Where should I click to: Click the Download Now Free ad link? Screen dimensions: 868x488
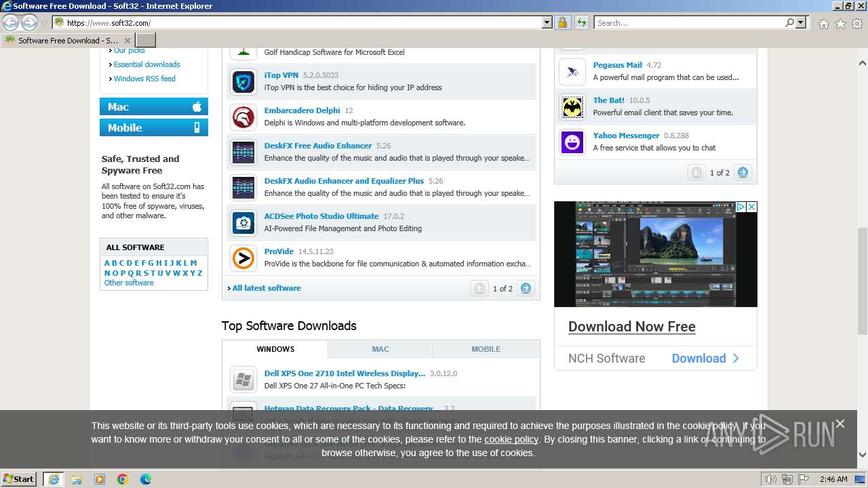(632, 327)
